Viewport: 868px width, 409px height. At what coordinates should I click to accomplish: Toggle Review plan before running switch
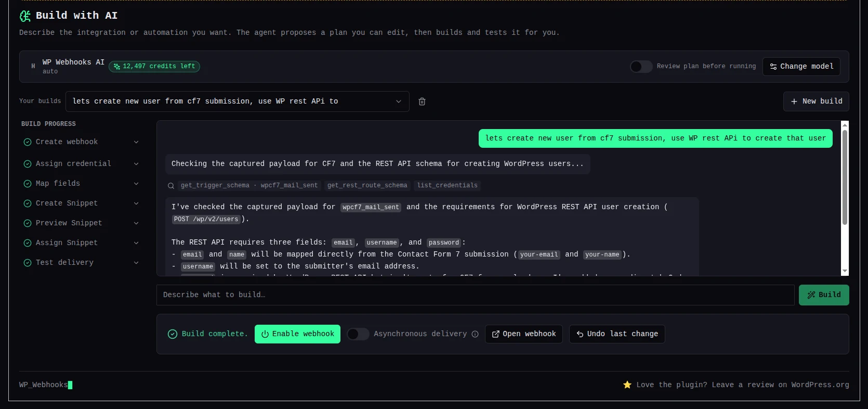641,67
